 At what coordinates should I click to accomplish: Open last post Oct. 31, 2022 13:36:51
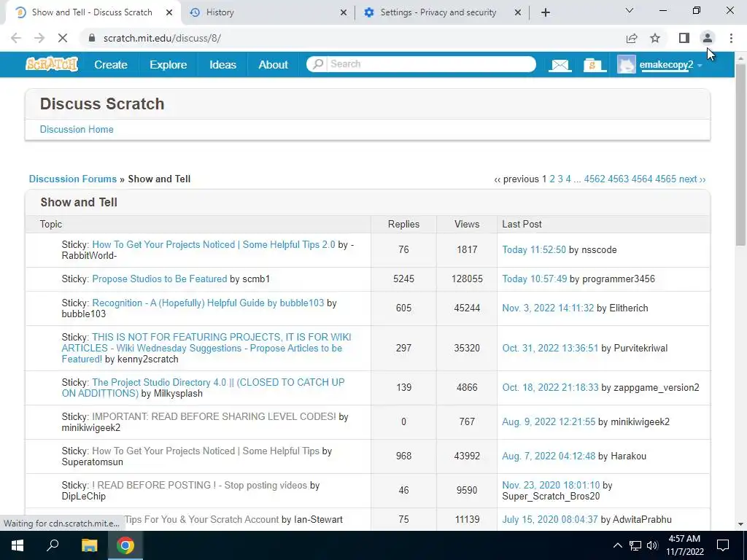tap(550, 348)
